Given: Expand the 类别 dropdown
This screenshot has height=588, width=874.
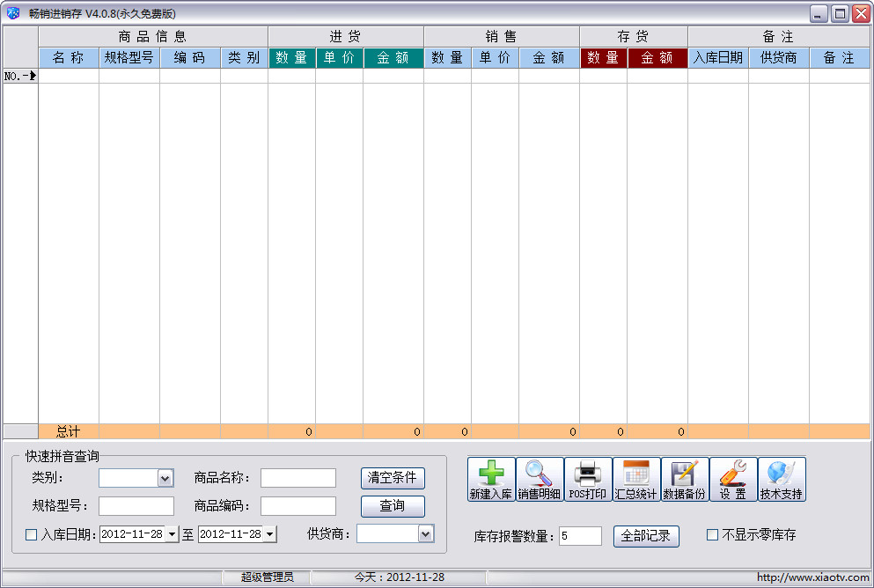Looking at the screenshot, I should pyautogui.click(x=165, y=478).
